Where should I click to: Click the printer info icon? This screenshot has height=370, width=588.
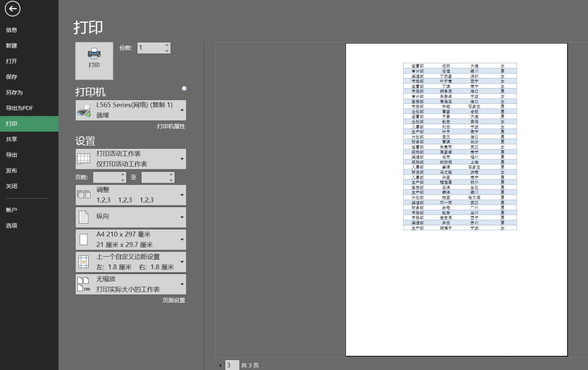coord(184,89)
